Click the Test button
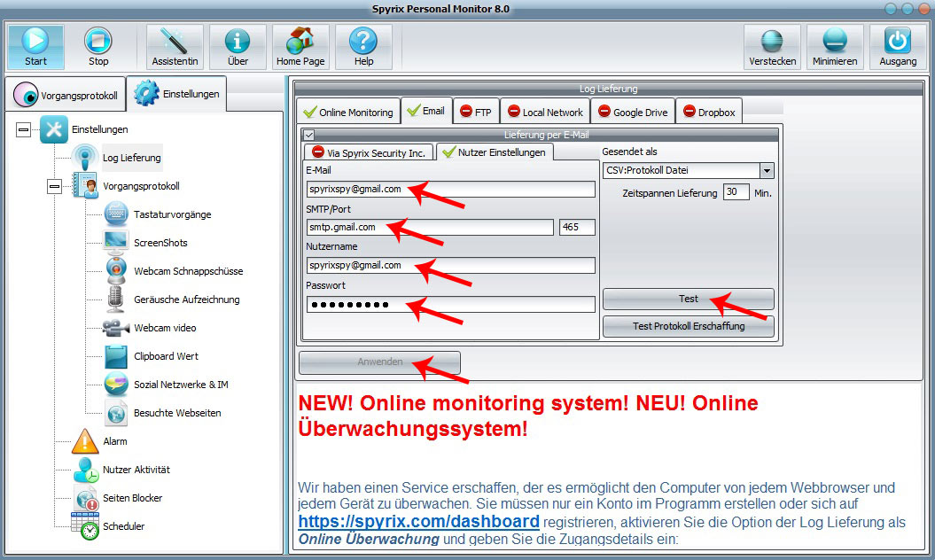The image size is (935, 560). [x=688, y=299]
